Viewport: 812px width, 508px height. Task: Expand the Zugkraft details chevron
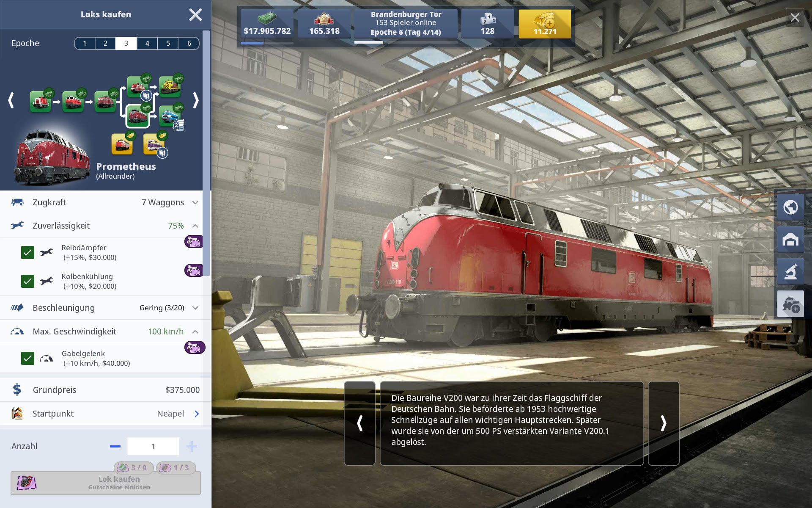click(x=195, y=202)
